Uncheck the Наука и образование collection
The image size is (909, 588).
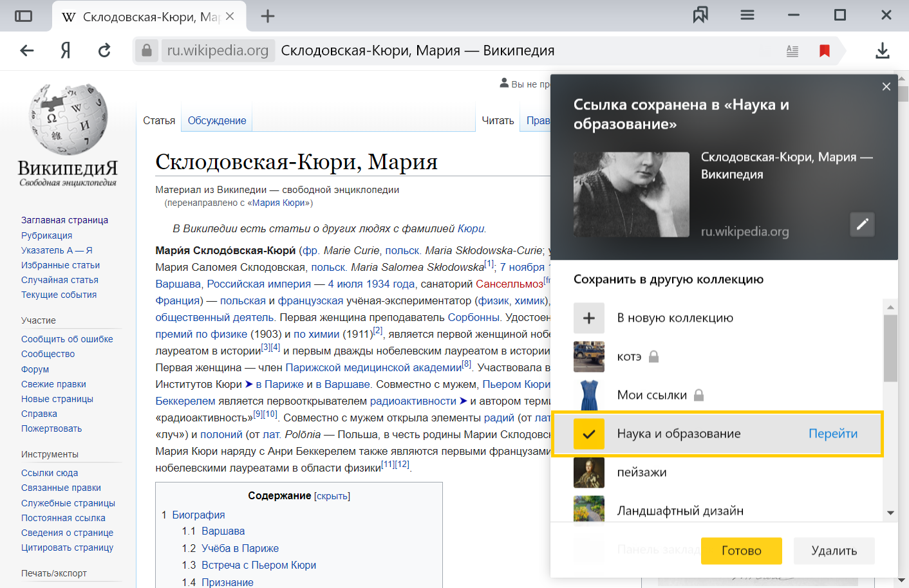point(589,434)
